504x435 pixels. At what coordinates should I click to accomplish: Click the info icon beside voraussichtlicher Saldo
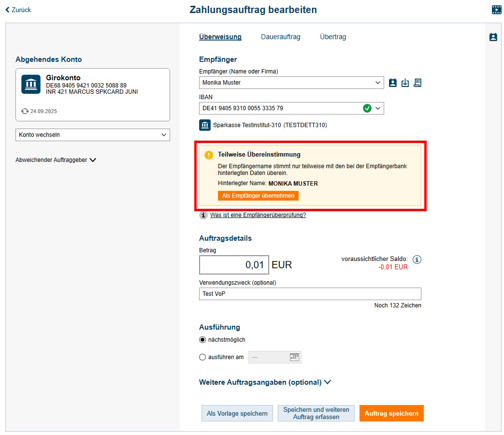click(417, 260)
